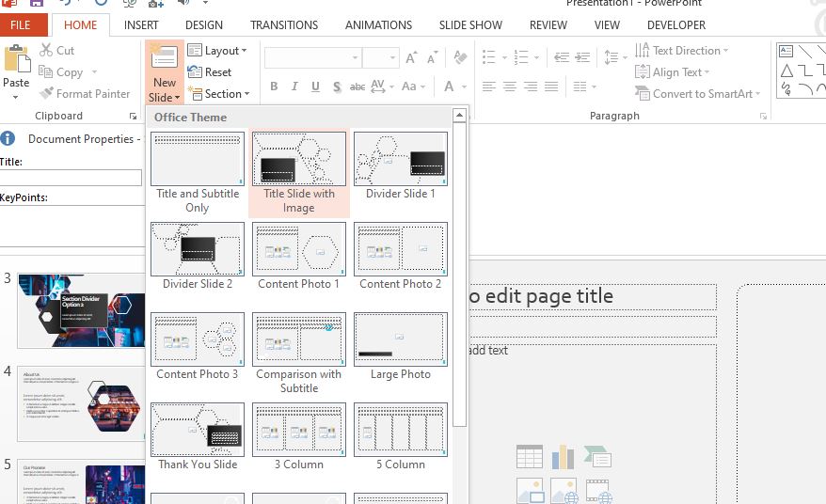826x504 pixels.
Task: Click layout gallery scroll up arrow
Action: (x=459, y=116)
